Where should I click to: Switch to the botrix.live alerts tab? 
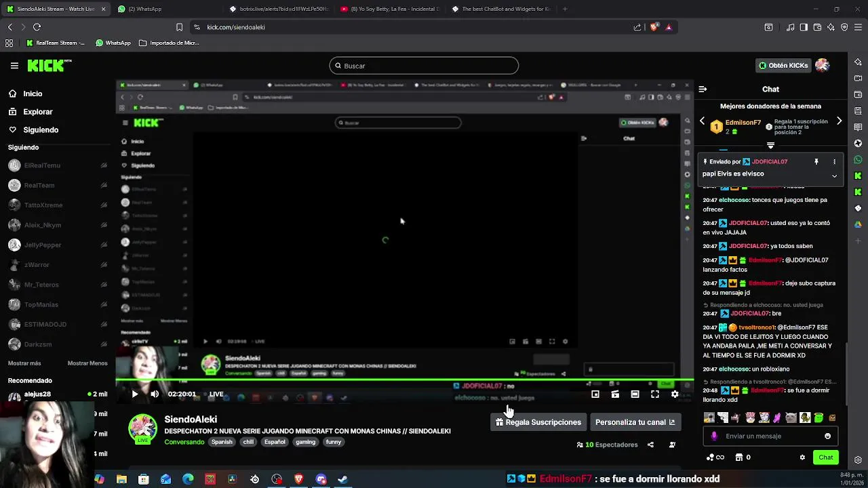click(x=278, y=9)
